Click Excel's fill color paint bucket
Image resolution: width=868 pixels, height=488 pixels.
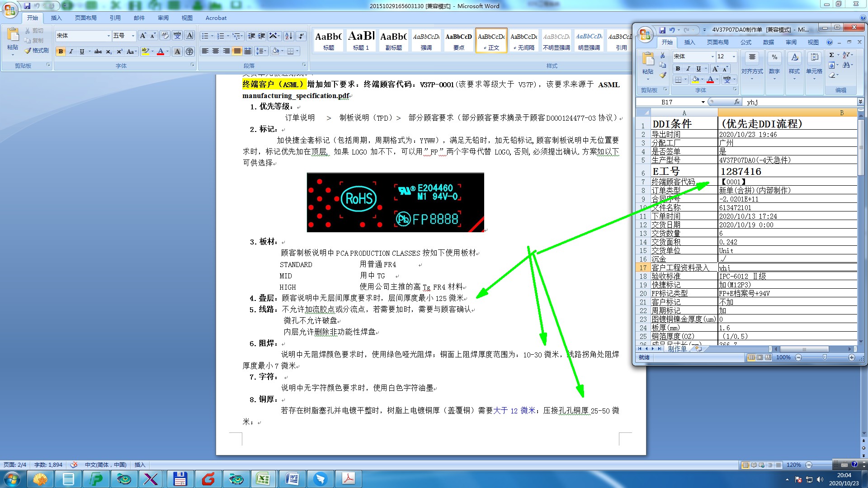[696, 80]
